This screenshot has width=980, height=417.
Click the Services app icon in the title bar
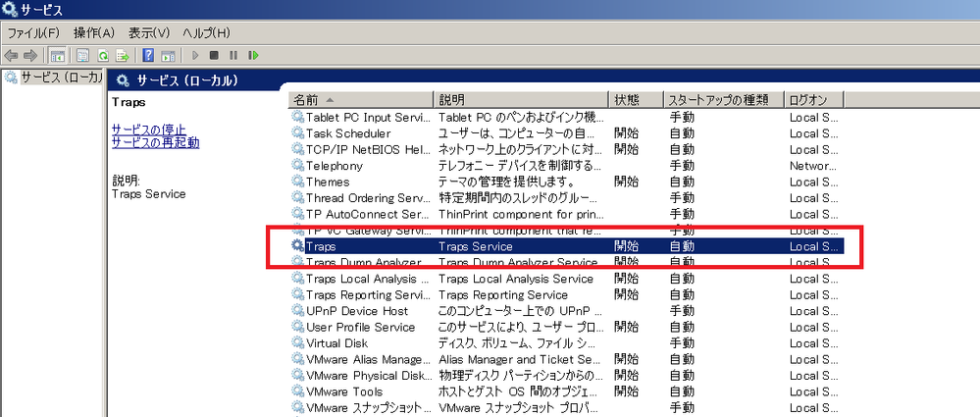(10, 9)
